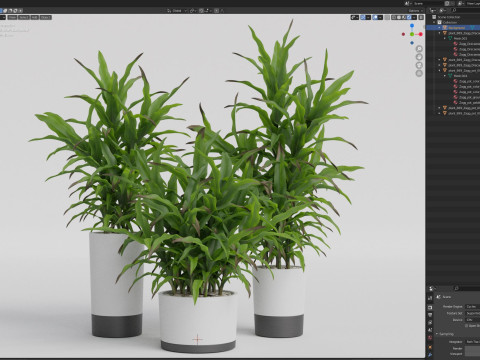Screen dimensions: 480x360
Task: Open the Output properties tab icon
Action: (430, 315)
